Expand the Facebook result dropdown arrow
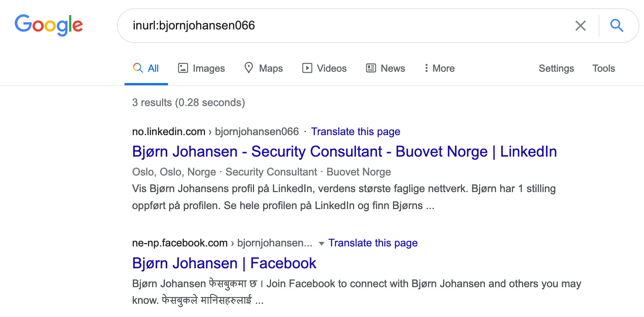Screen dimensions: 644x317 point(321,243)
